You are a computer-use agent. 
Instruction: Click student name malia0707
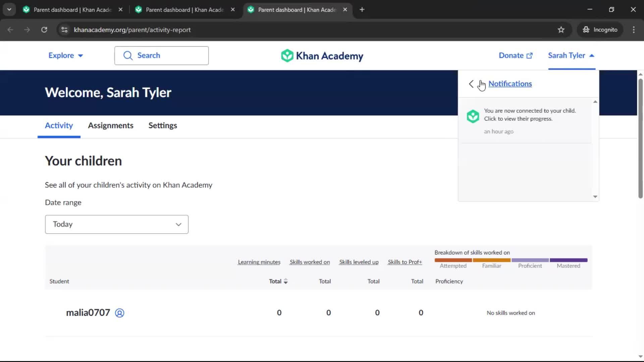88,313
